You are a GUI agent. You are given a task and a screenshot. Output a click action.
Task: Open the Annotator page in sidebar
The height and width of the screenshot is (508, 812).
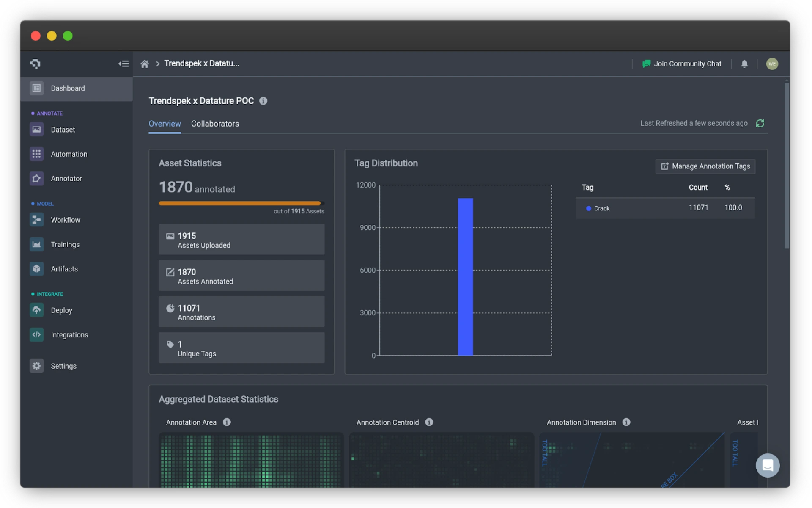pos(66,179)
